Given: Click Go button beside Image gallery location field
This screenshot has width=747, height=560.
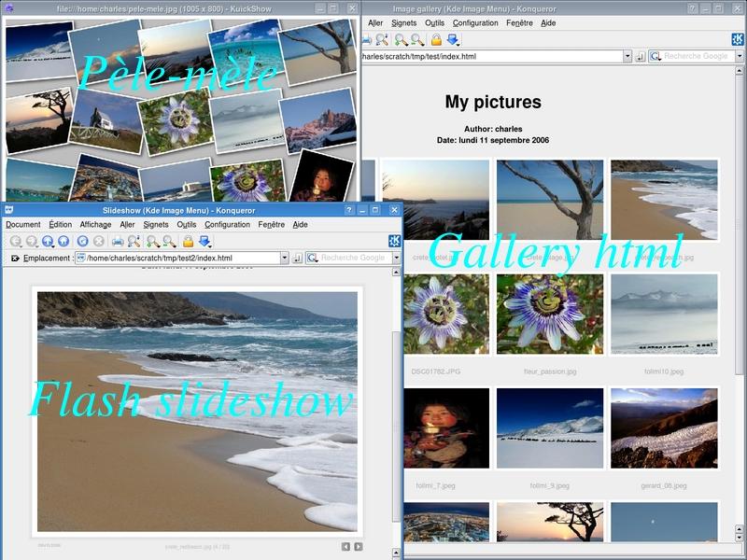Looking at the screenshot, I should pyautogui.click(x=641, y=57).
